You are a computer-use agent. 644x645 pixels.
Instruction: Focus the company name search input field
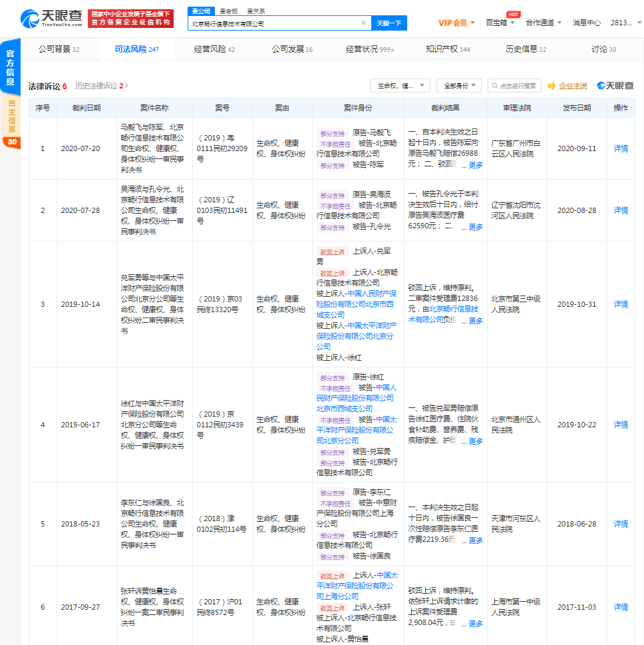click(275, 23)
